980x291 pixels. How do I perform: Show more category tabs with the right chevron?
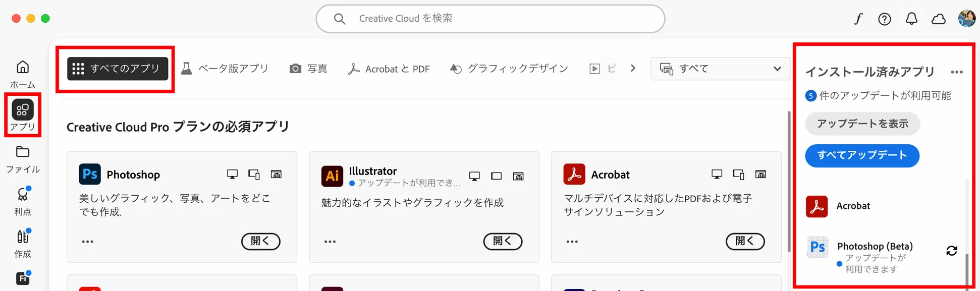(633, 68)
